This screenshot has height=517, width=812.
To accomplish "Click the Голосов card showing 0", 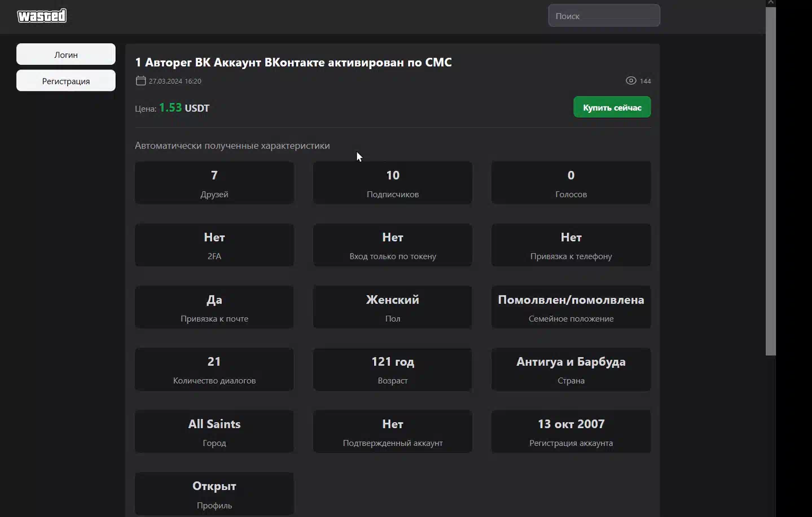I will click(x=571, y=183).
